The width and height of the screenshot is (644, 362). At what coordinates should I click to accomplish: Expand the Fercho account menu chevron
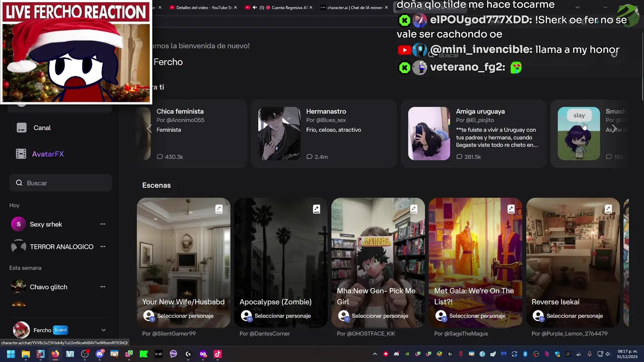point(104,330)
